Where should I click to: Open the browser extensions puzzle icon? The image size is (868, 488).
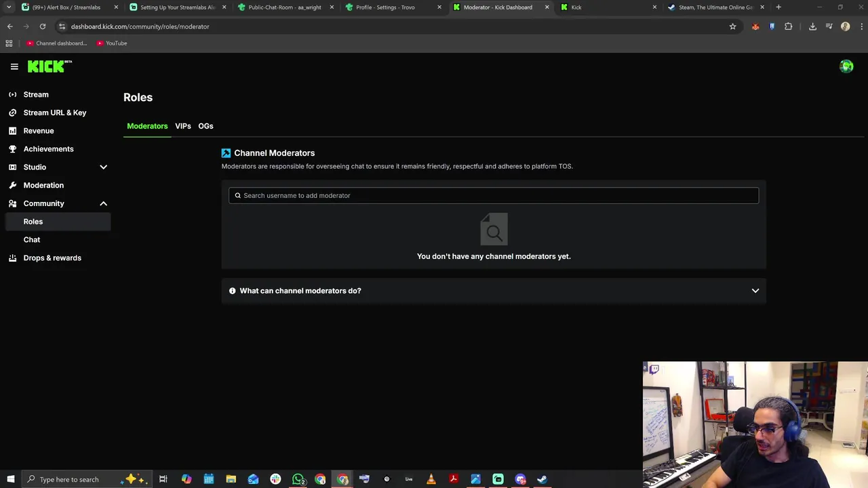(788, 26)
